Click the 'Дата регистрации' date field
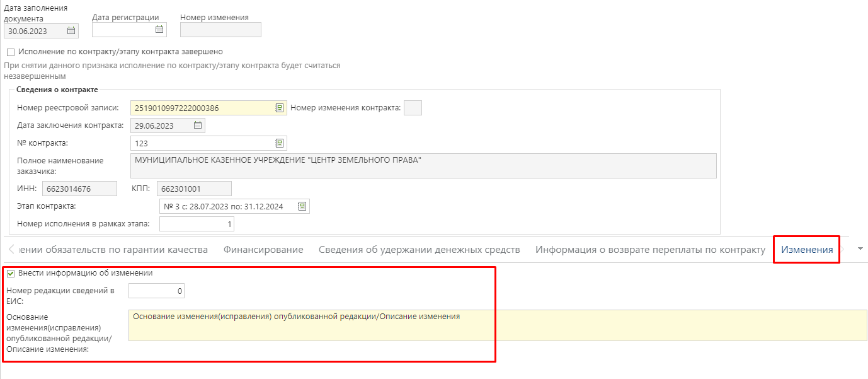Viewport: 868px width, 379px height. pos(123,30)
